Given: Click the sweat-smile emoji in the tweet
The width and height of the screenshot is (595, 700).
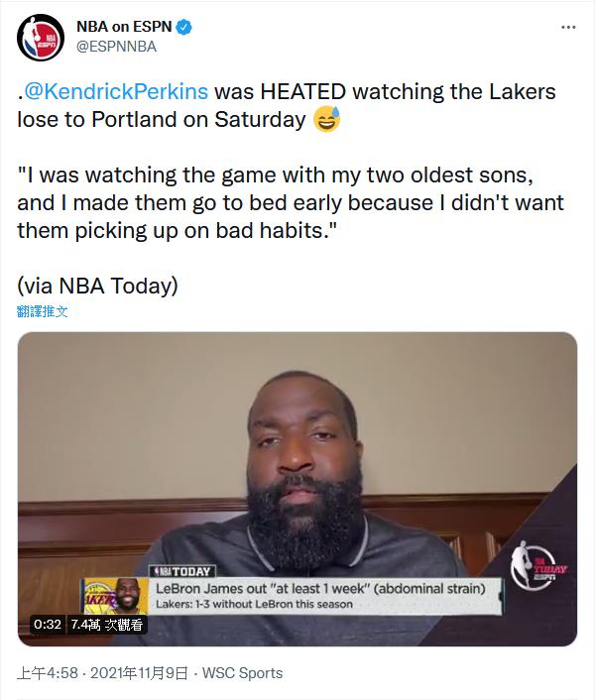Looking at the screenshot, I should click(325, 120).
